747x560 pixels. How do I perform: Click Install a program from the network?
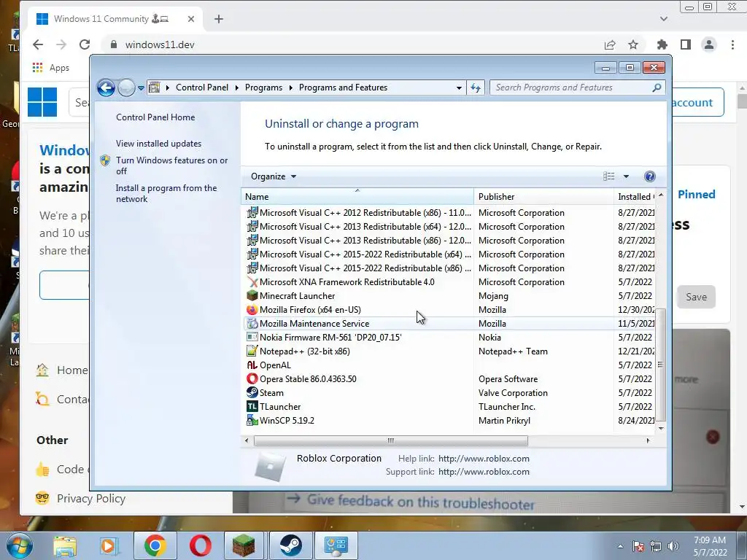tap(166, 193)
